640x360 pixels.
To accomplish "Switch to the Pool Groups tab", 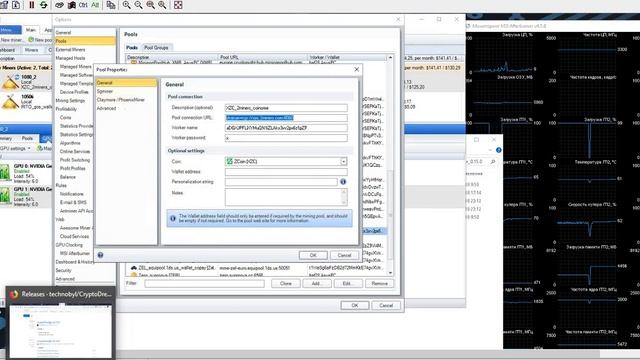I will (x=156, y=48).
